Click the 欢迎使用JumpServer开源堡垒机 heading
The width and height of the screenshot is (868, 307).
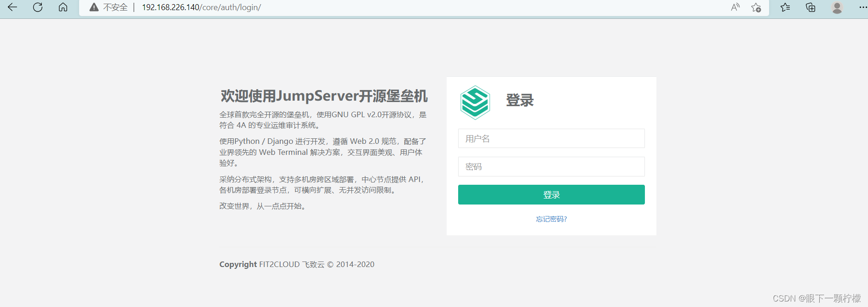[324, 96]
